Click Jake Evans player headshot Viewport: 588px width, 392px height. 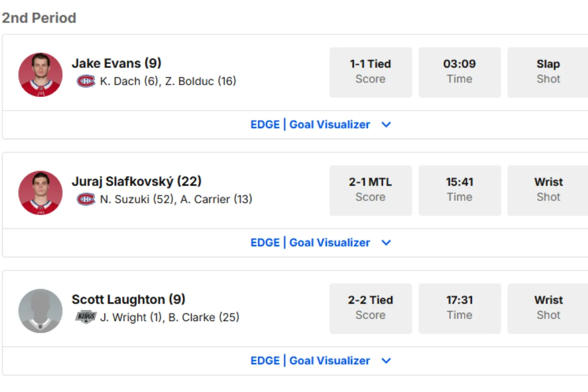(41, 74)
